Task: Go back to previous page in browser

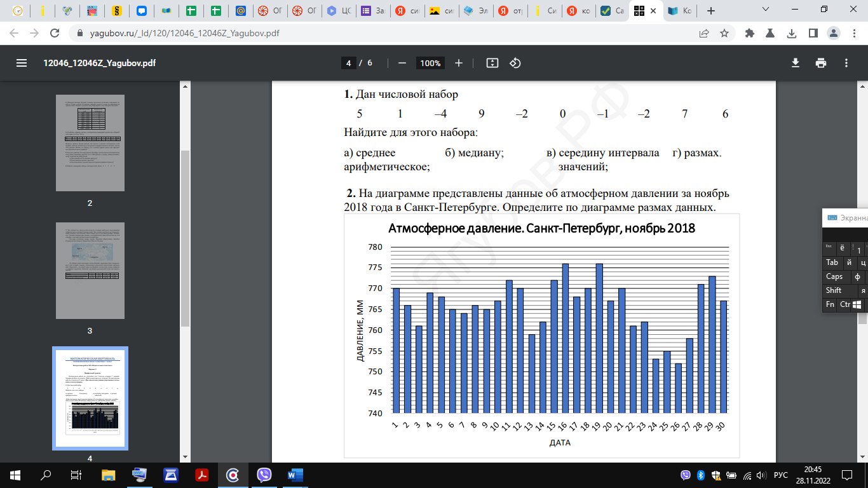Action: 15,33
